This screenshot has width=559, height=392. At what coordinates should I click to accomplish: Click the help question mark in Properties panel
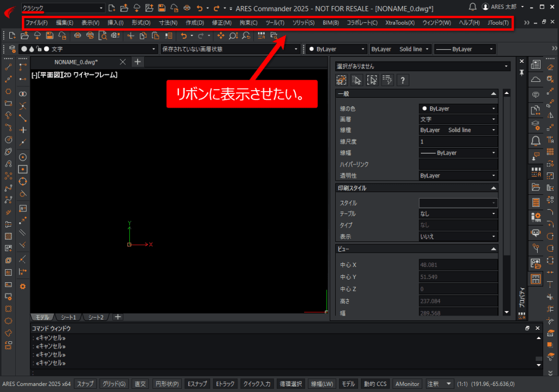pyautogui.click(x=402, y=80)
